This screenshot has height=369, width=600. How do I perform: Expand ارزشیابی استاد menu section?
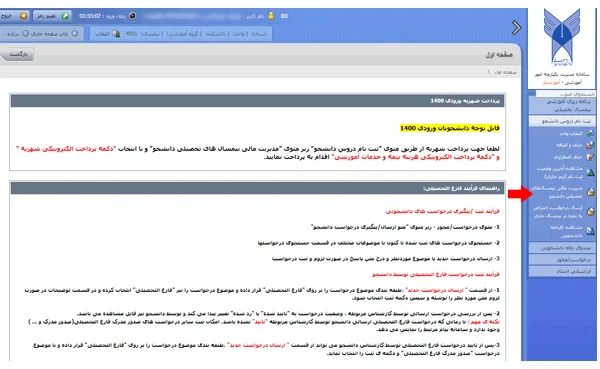click(x=562, y=271)
